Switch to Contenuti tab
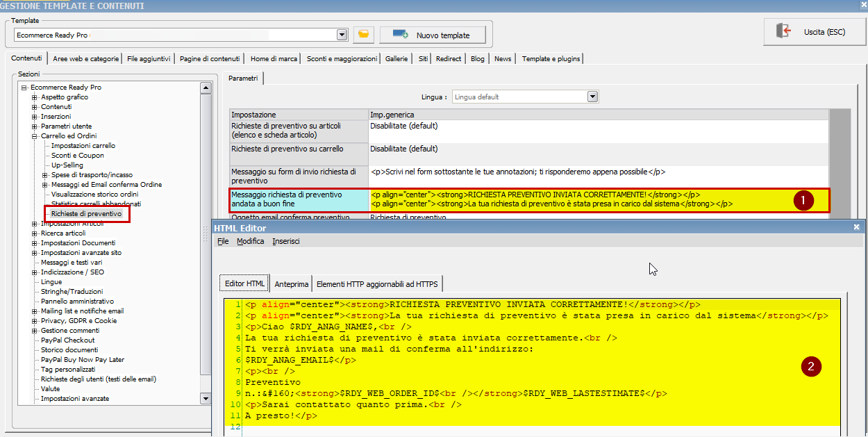 pos(26,58)
